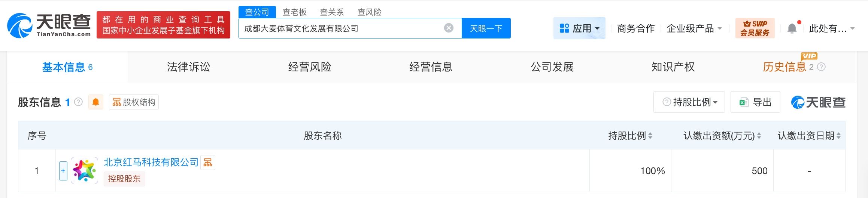Switch to the 法律诉讼 tab
This screenshot has width=868, height=198.
coord(188,67)
